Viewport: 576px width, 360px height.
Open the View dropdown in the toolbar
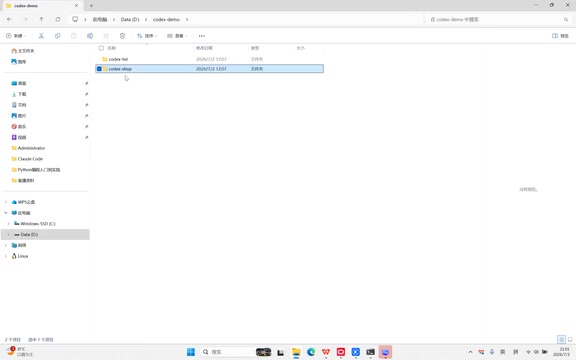coord(177,36)
